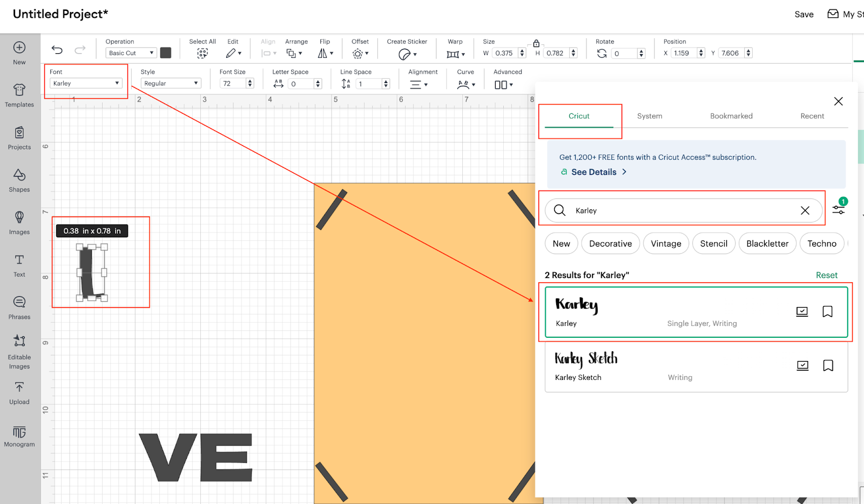The height and width of the screenshot is (504, 864).
Task: Select the Decorative filter chip
Action: [611, 243]
